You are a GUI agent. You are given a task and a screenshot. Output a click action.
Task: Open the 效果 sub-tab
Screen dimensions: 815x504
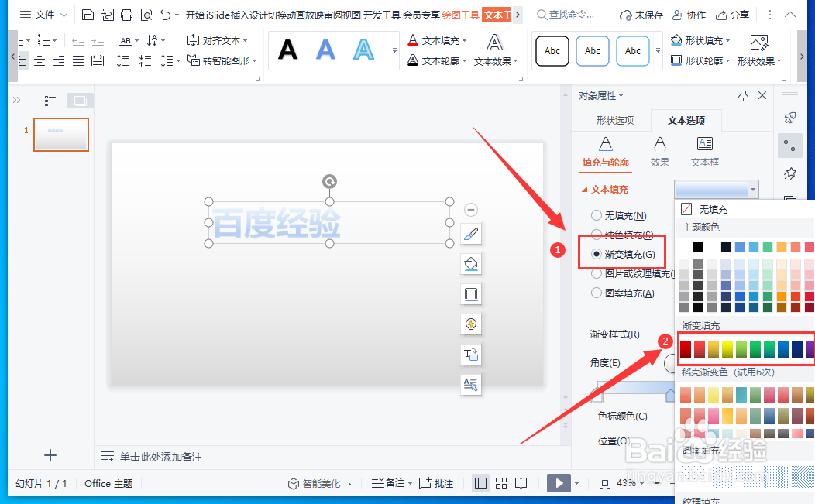tap(659, 151)
